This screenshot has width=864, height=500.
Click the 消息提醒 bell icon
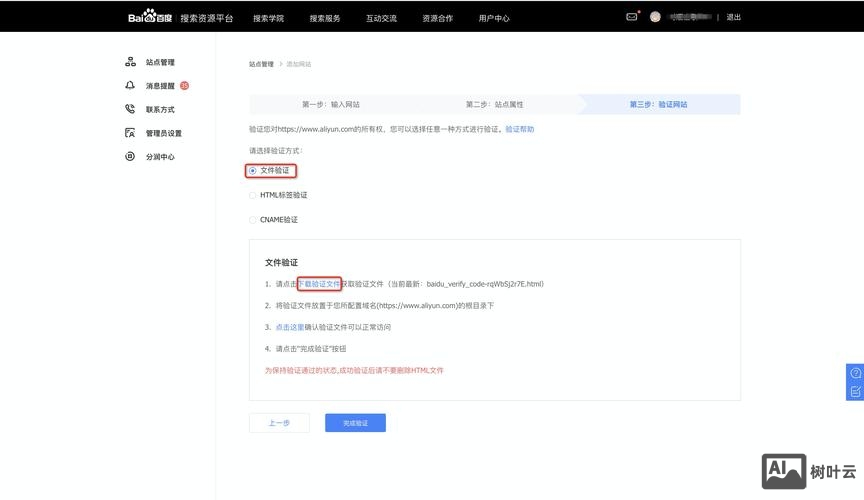130,85
